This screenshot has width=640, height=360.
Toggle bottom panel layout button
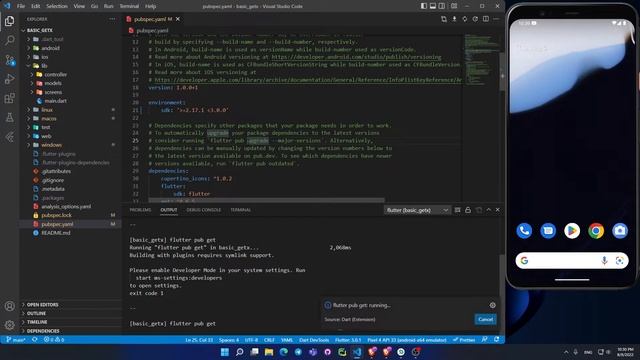click(433, 6)
